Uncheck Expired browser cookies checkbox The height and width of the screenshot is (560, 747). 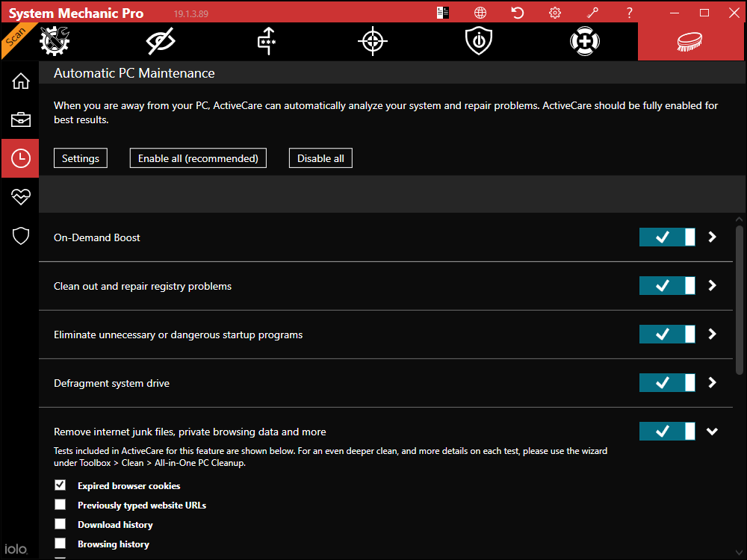pos(60,485)
